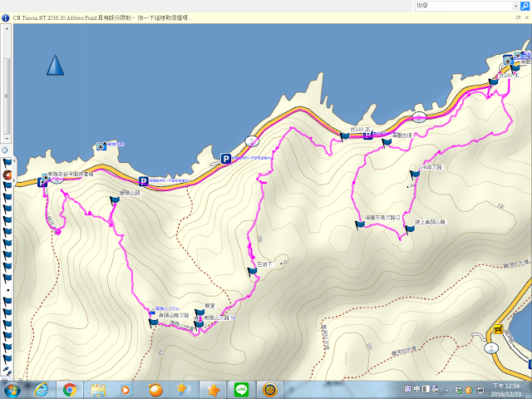The width and height of the screenshot is (532, 399).
Task: Select the 台2 83.2K flag waypoint
Action: tap(345, 136)
